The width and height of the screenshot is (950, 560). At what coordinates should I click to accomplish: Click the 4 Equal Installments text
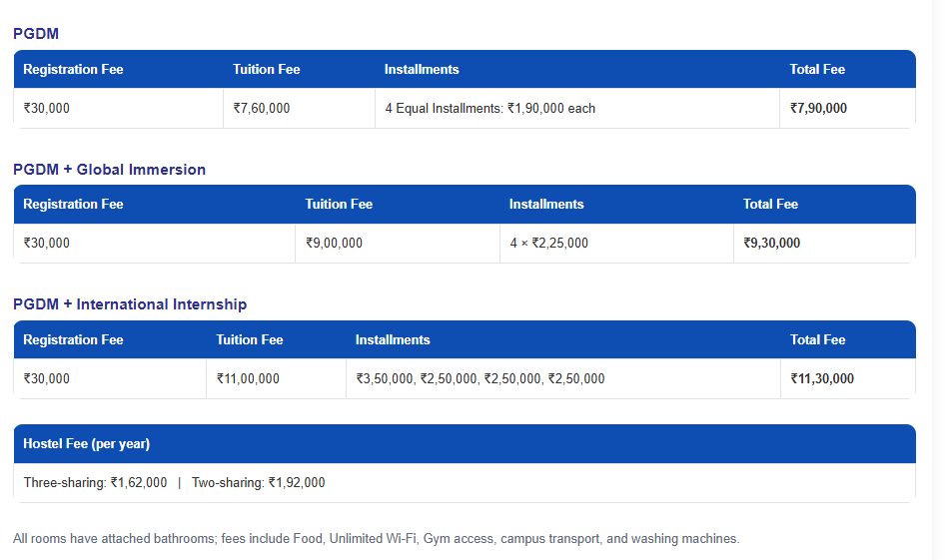[489, 108]
